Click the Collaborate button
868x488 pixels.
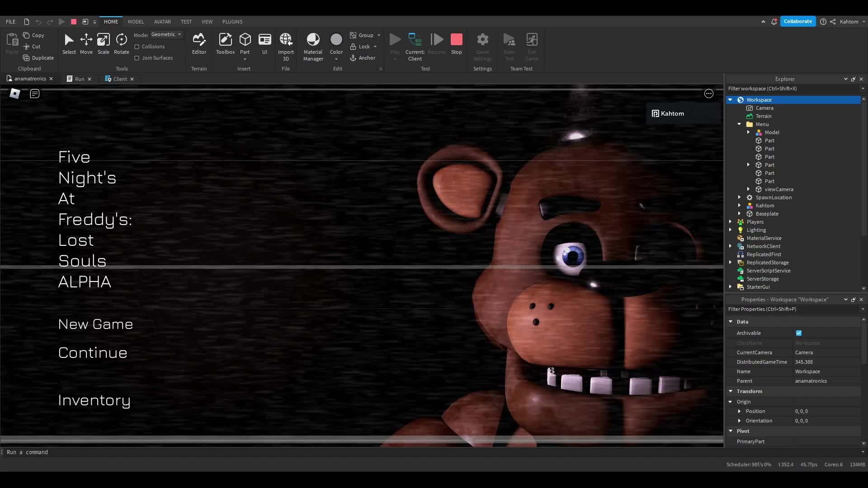[798, 21]
